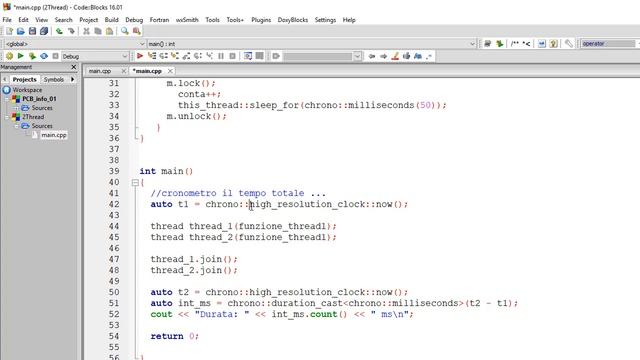Collapse the 2Thread project node

7,117
